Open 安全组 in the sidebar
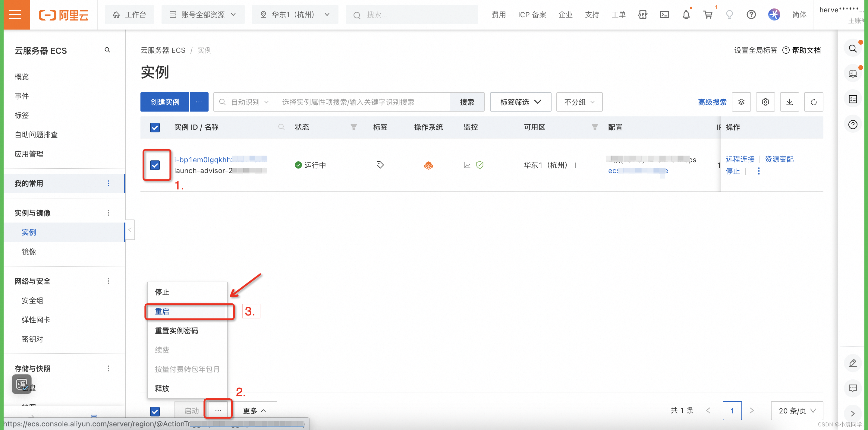Screen dimensions: 868x430 point(33,301)
